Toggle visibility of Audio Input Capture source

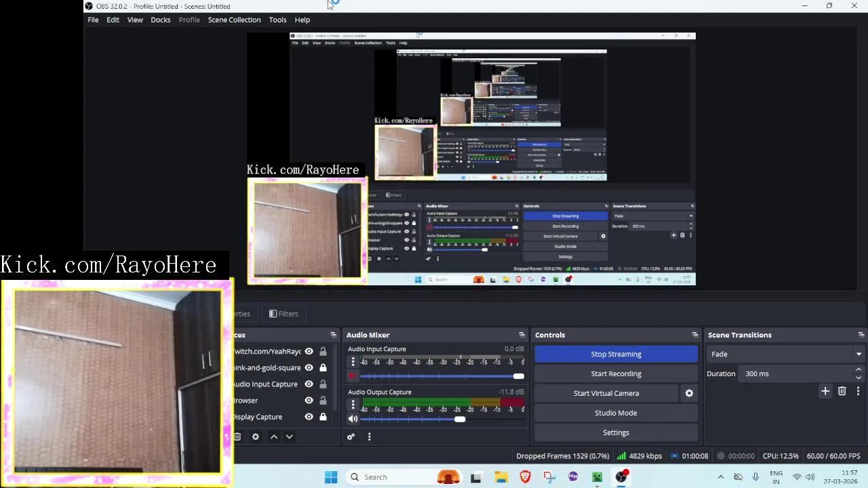tap(309, 384)
